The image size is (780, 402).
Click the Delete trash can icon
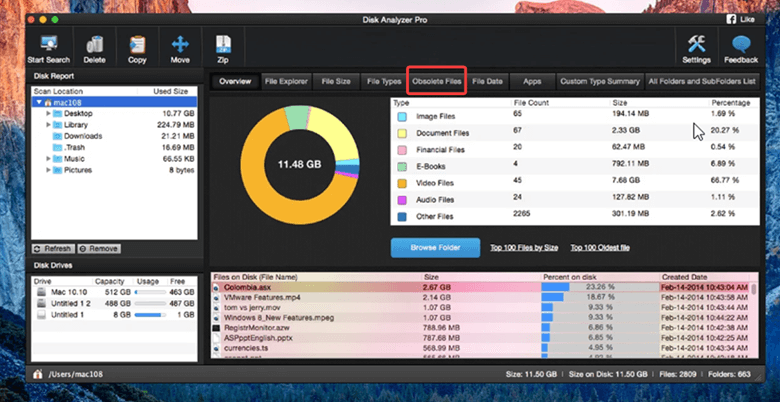(x=95, y=44)
